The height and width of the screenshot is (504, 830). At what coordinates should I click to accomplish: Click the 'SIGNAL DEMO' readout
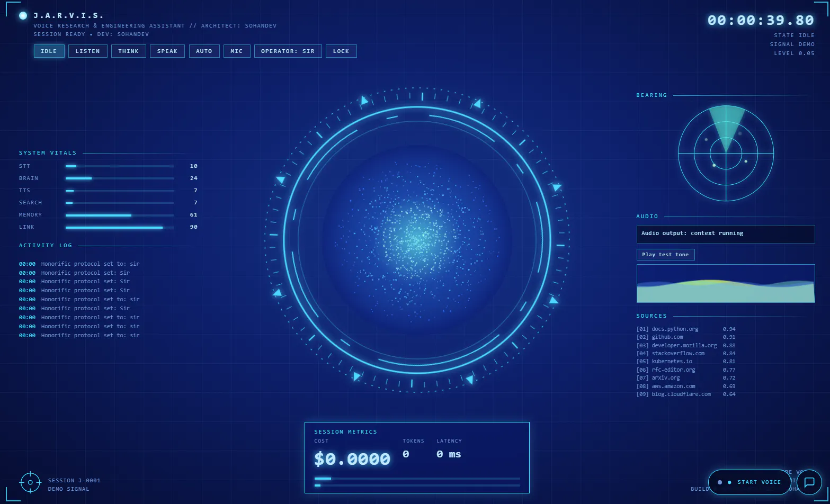pyautogui.click(x=792, y=44)
